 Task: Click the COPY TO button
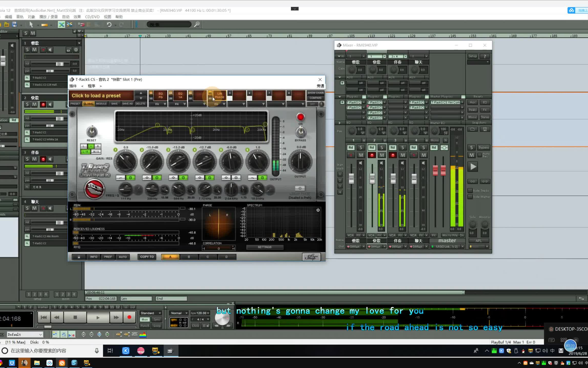tap(147, 257)
